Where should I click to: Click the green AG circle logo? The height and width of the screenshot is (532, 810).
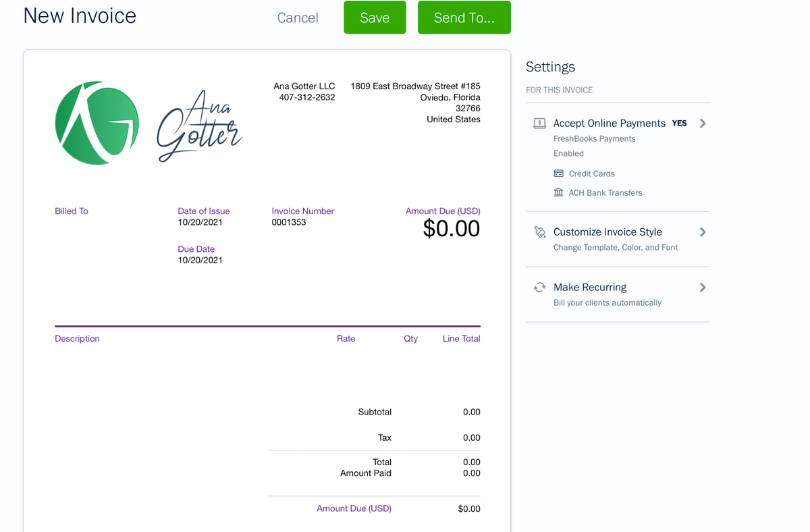click(x=97, y=124)
